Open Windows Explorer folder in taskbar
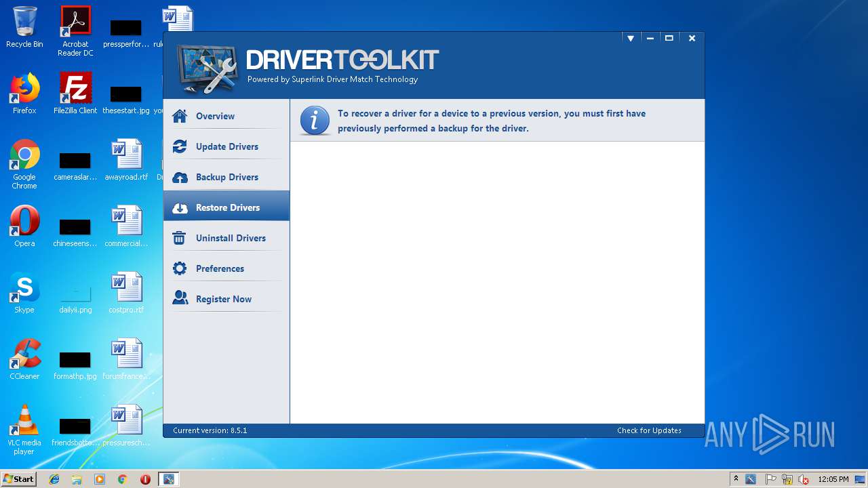 pos(77,479)
